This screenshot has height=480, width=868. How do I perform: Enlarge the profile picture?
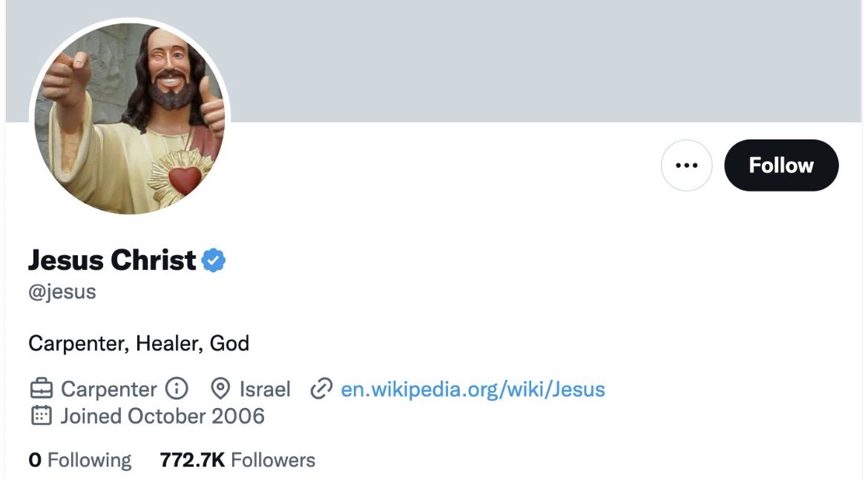(x=130, y=119)
